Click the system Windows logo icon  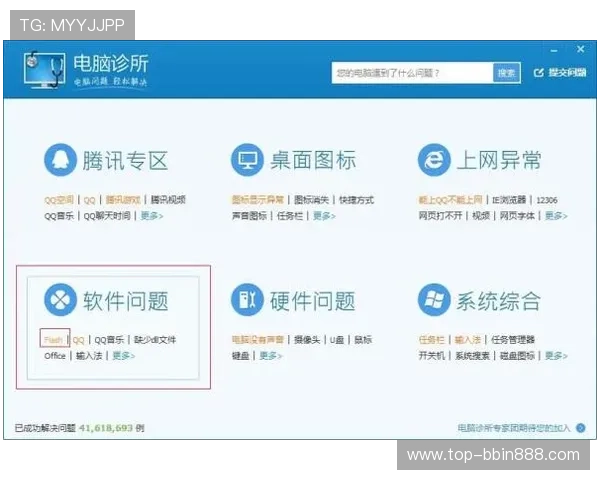[434, 300]
